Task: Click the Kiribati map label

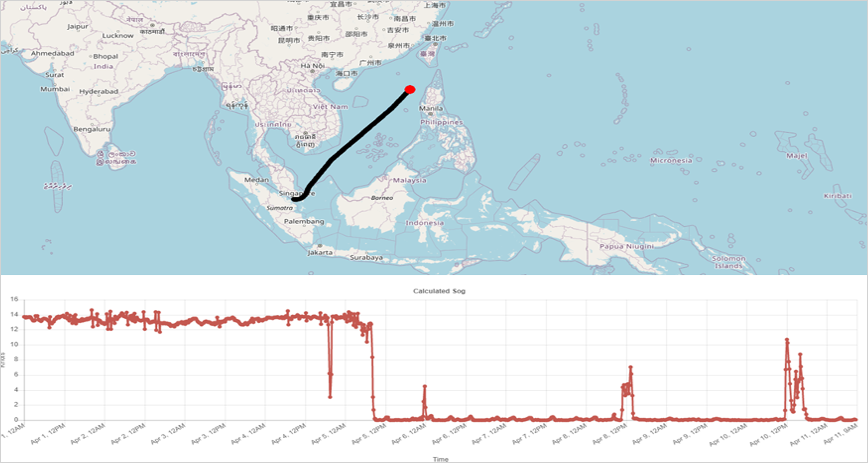Action: point(838,196)
